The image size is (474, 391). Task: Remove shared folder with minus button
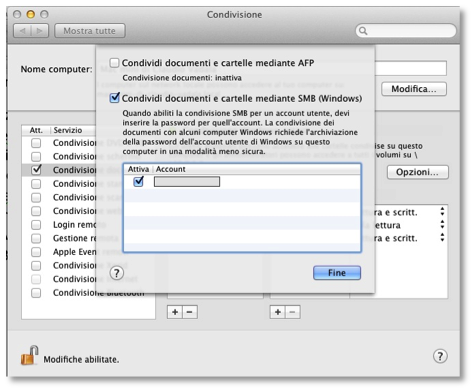(x=190, y=312)
